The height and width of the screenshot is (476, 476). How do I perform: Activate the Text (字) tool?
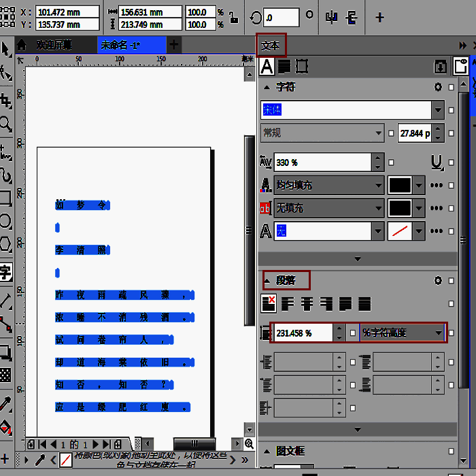5,273
